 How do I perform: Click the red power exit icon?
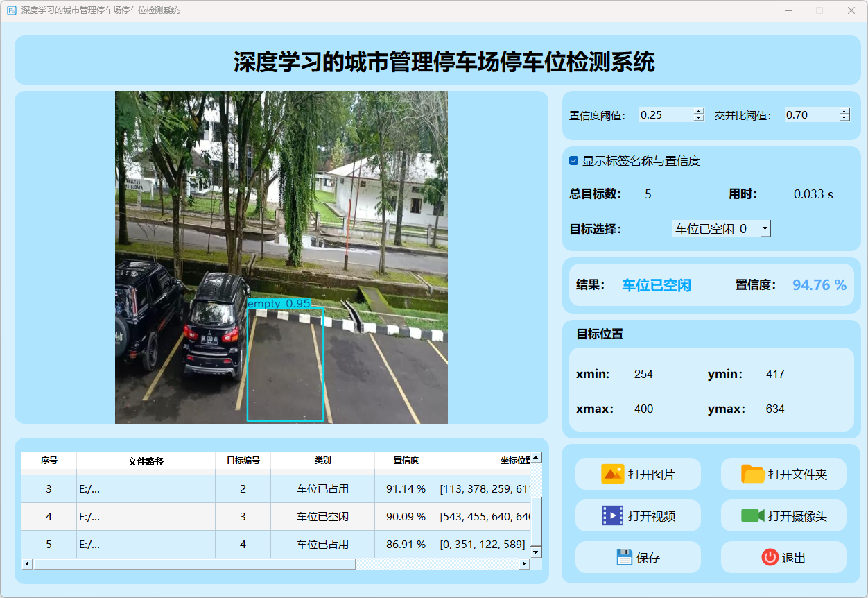point(770,557)
